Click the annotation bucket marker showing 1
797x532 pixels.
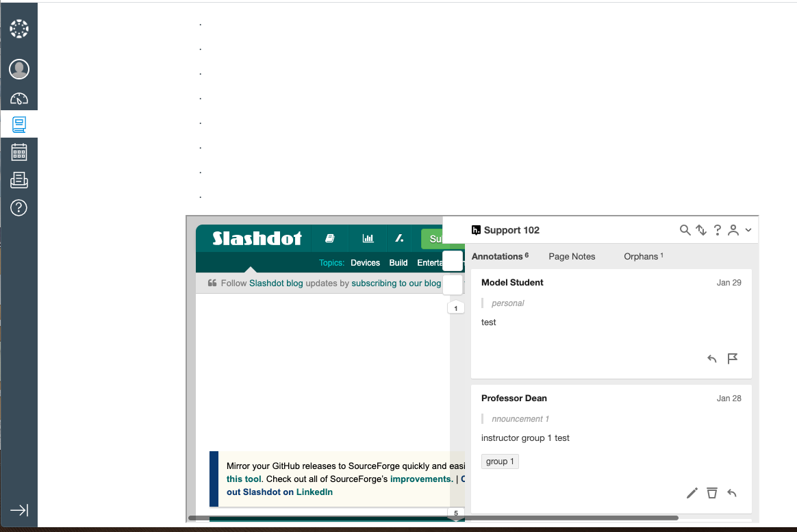click(x=456, y=308)
